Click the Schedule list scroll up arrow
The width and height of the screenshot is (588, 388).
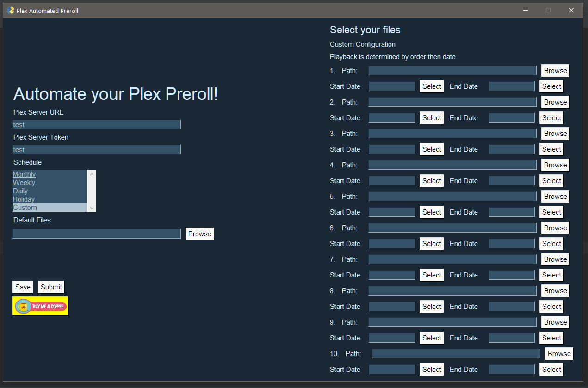(92, 174)
